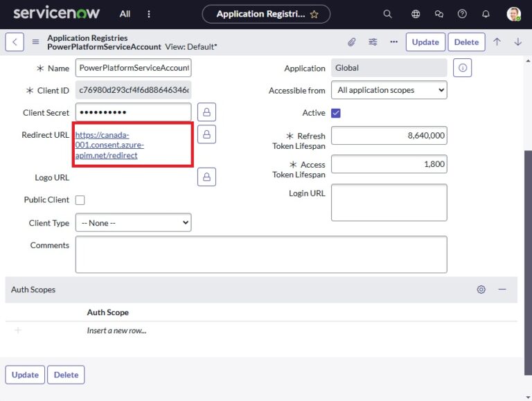Open the All navigation menu
The height and width of the screenshot is (401, 532).
(x=125, y=14)
